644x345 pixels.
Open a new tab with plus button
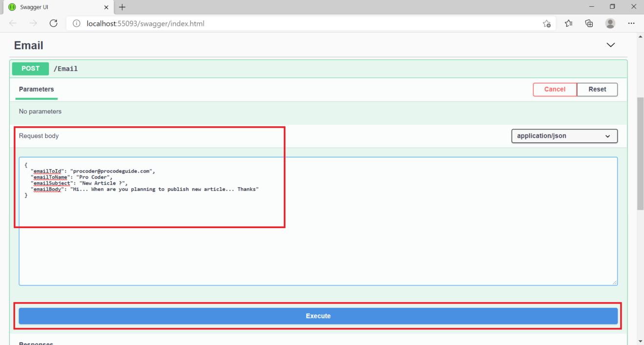(122, 7)
